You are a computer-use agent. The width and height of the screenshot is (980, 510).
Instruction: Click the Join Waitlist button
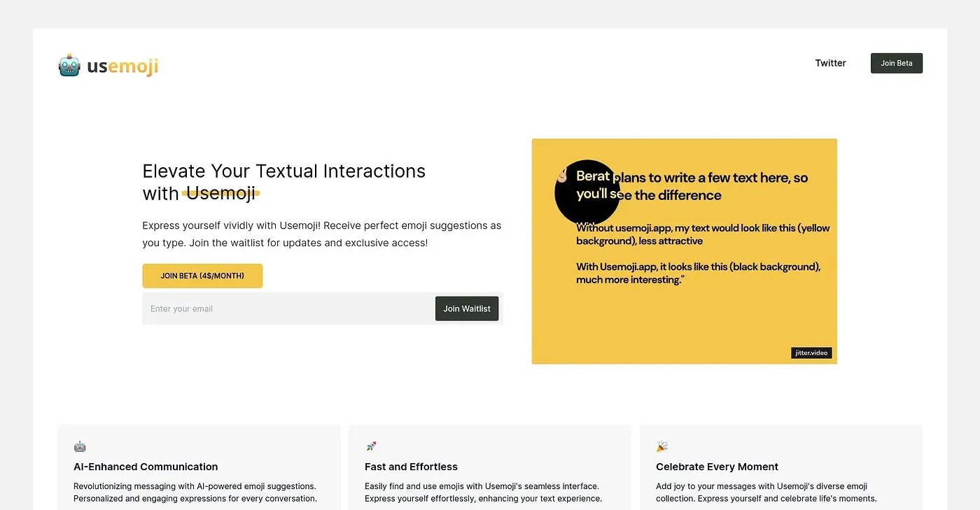click(467, 309)
